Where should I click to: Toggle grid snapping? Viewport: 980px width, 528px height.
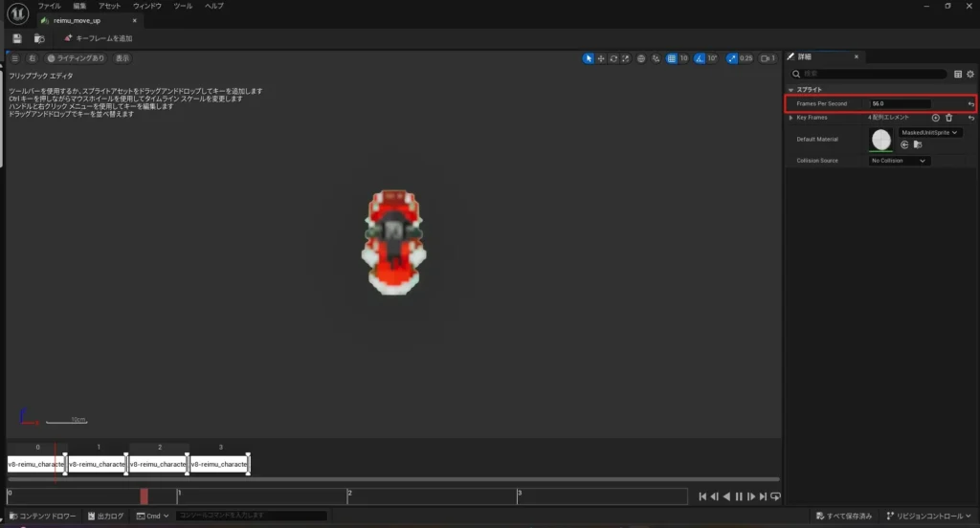[x=671, y=58]
